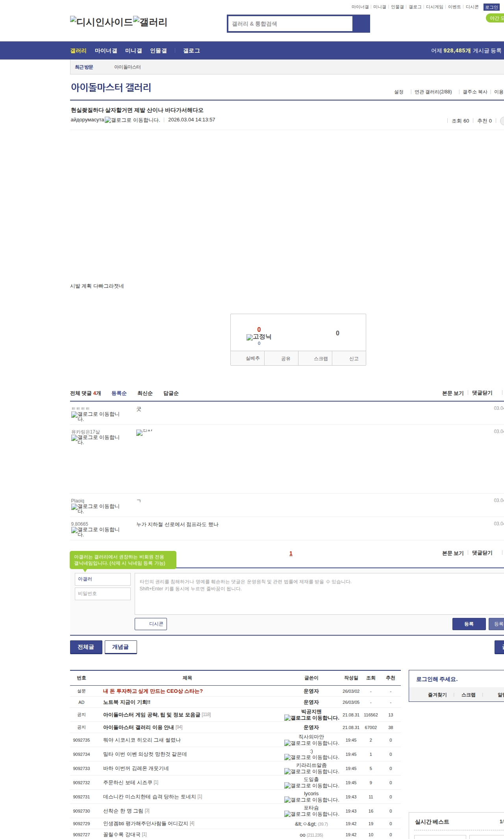Image resolution: width=504 pixels, height=839 pixels.
Task: Click the 갤러리 logo image beside 디시인사이드
Action: point(150,22)
